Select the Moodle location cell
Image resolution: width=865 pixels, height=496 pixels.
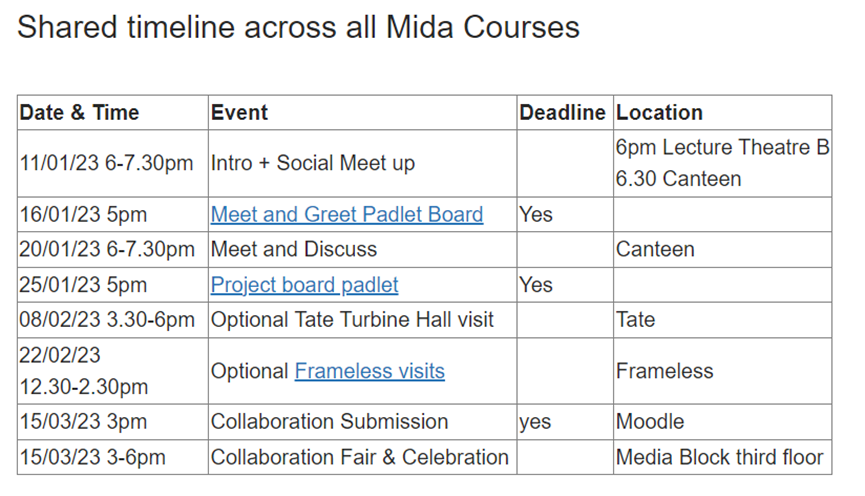(x=723, y=422)
